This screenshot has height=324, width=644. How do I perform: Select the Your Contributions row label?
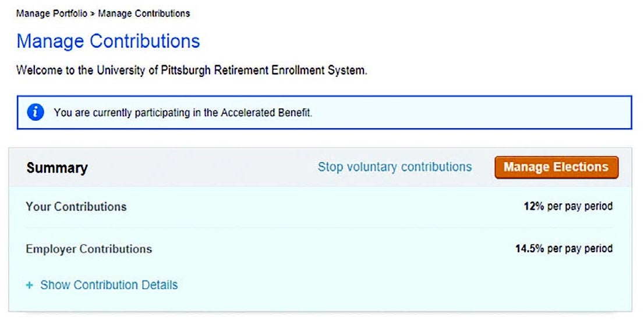[x=76, y=206]
